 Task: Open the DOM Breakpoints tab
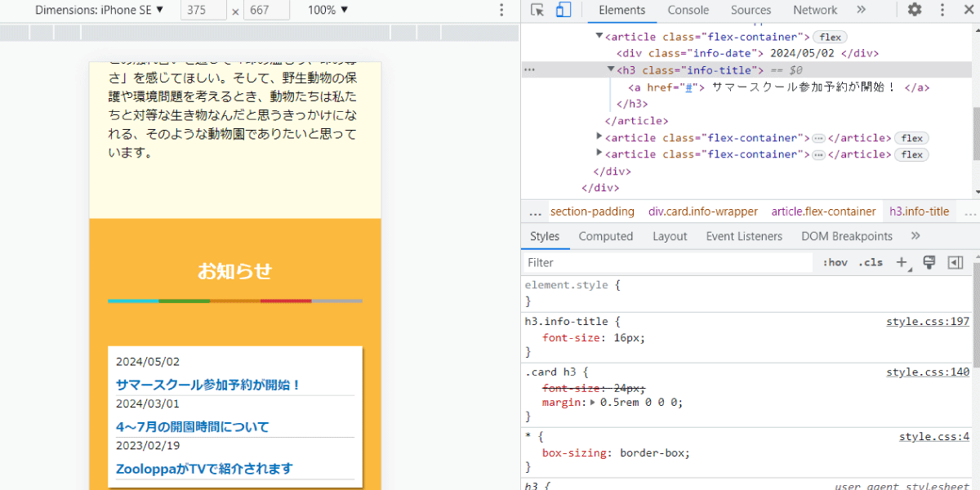(847, 236)
